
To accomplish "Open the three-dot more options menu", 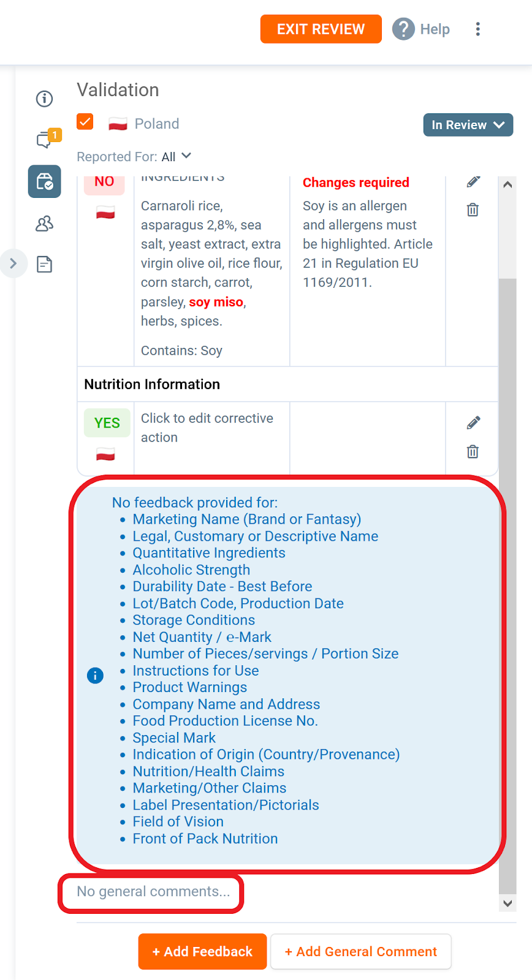I will [x=478, y=29].
